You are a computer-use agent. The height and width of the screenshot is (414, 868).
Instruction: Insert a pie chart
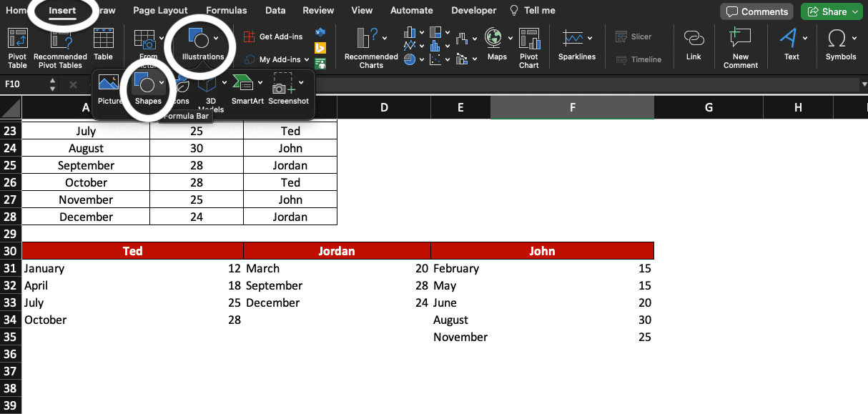pos(410,59)
